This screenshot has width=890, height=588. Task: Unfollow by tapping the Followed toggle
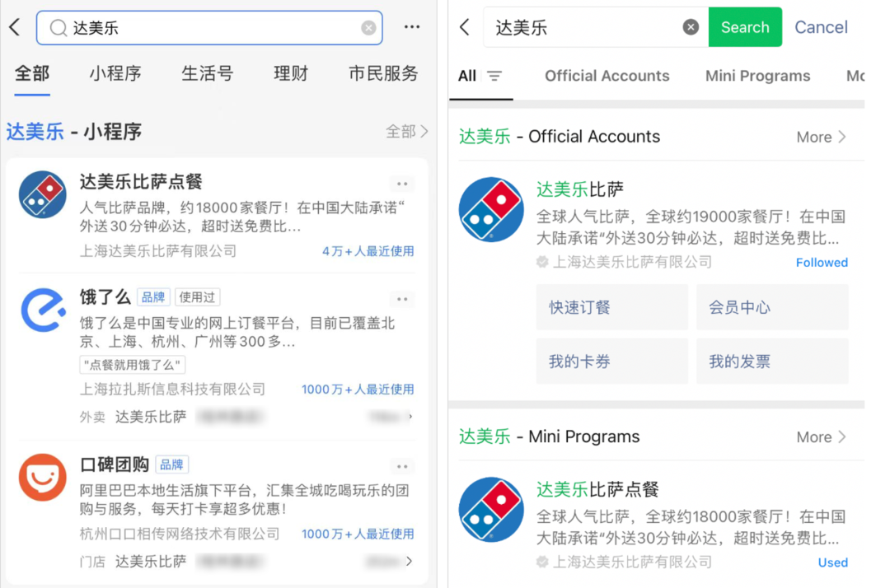click(x=822, y=262)
